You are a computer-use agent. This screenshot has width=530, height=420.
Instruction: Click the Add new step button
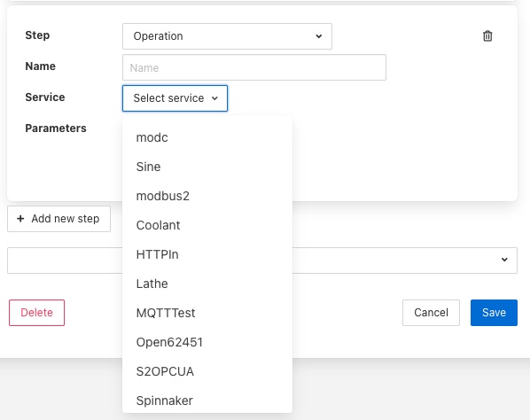pos(58,219)
